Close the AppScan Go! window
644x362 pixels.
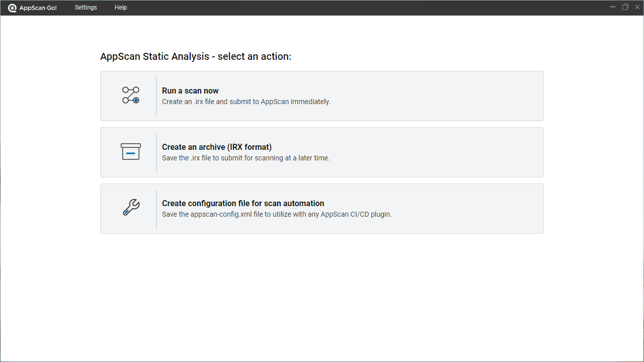pyautogui.click(x=637, y=7)
